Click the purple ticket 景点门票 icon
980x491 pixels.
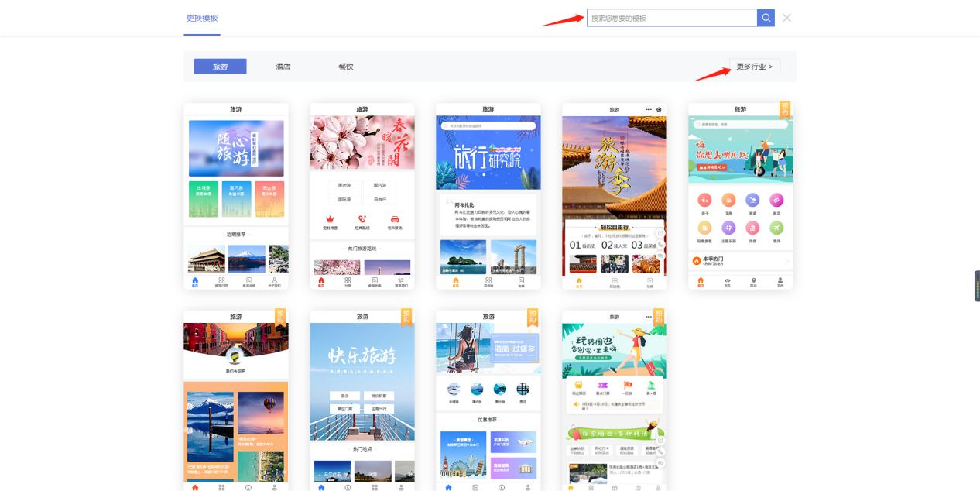pos(603,385)
